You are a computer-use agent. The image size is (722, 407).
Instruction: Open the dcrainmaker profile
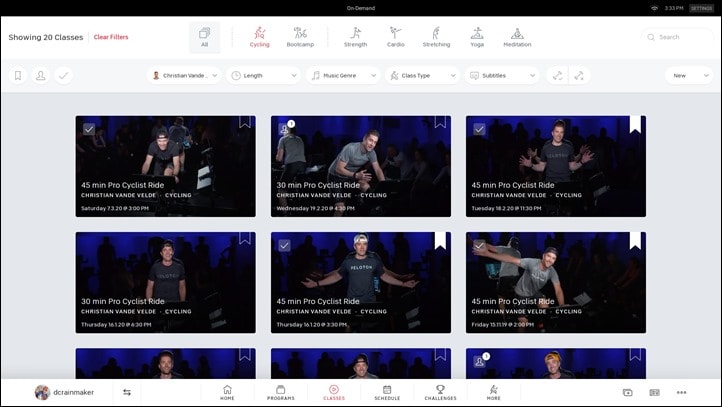click(x=64, y=392)
